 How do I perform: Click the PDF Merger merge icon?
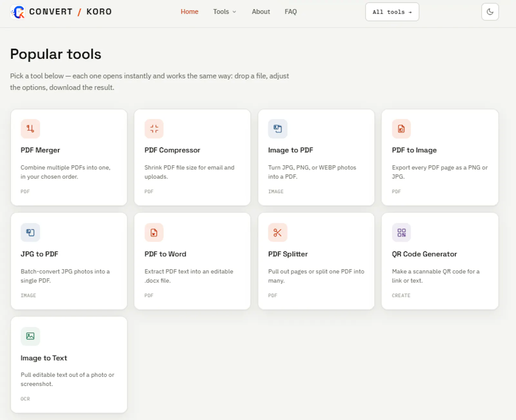click(x=30, y=129)
